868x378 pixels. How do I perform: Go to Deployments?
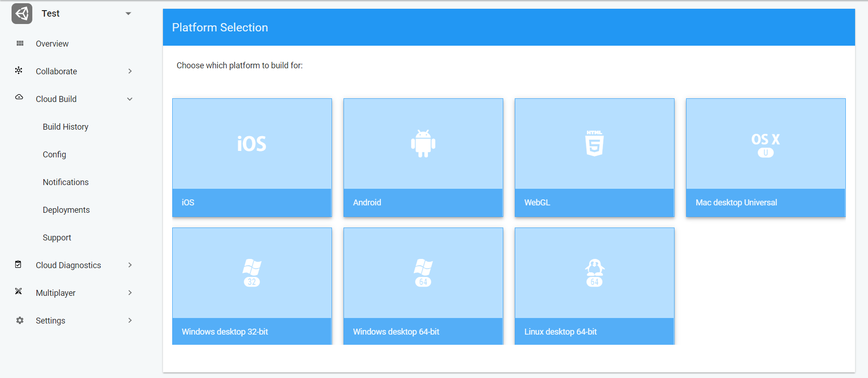[x=66, y=210]
